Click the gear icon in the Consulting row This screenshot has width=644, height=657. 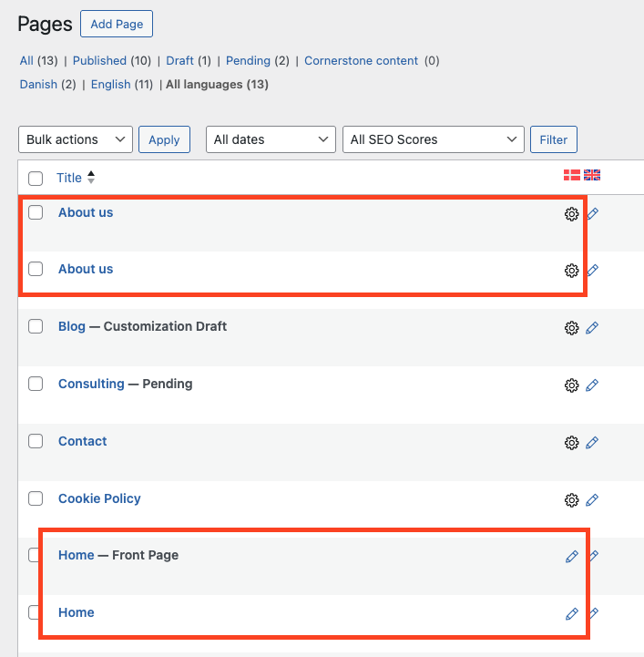pos(572,385)
